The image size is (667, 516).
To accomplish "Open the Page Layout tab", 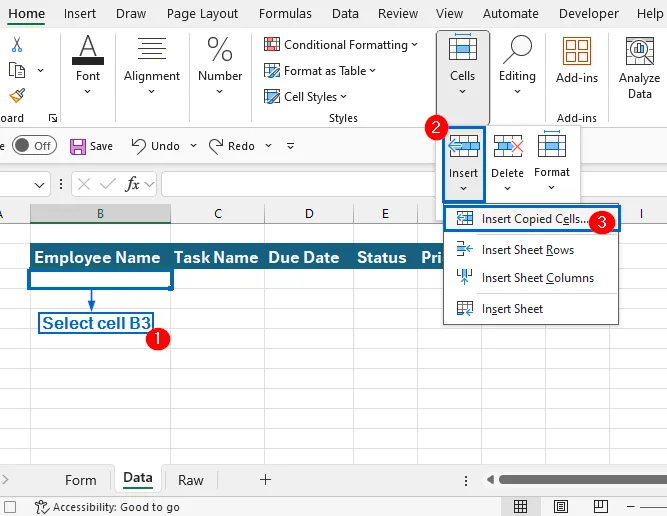I will 202,14.
